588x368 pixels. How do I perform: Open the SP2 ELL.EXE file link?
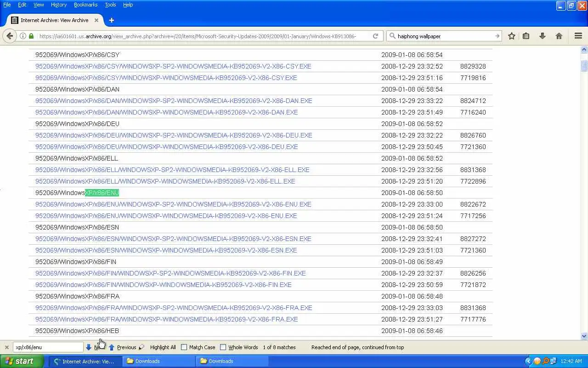point(172,170)
